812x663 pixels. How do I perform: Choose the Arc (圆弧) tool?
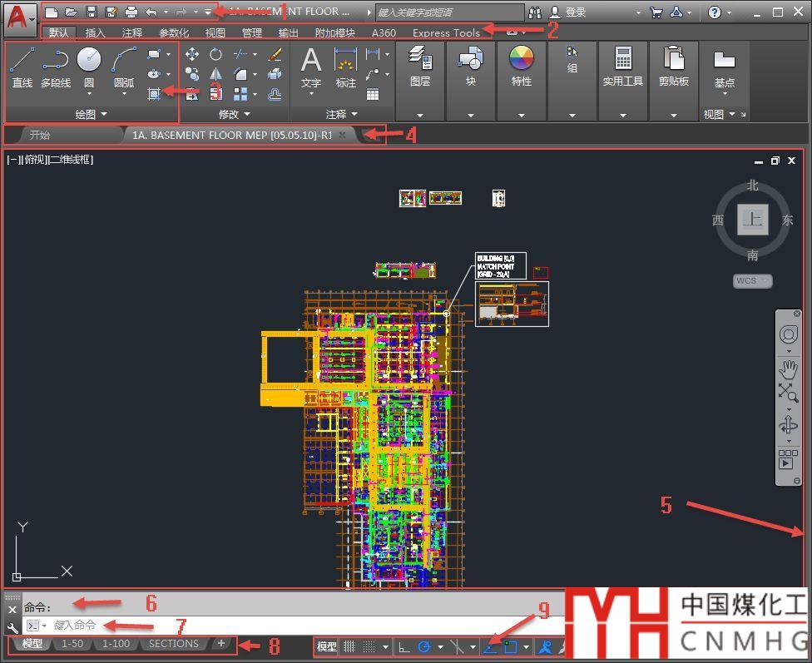pos(124,60)
